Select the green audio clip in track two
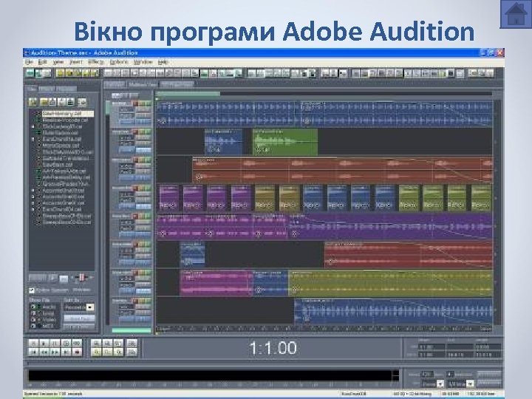Screen dimensions: 532x399 point(285,142)
